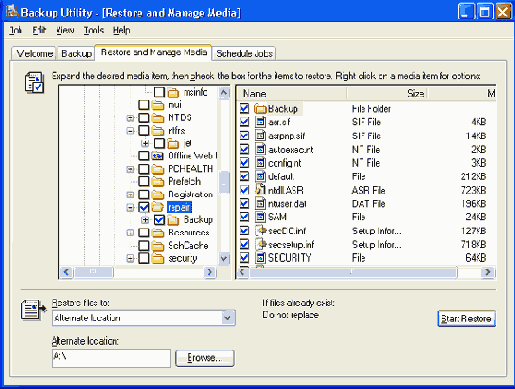Check the NTDS folder checkbox
Screen dimensions: 515x389
pos(144,118)
